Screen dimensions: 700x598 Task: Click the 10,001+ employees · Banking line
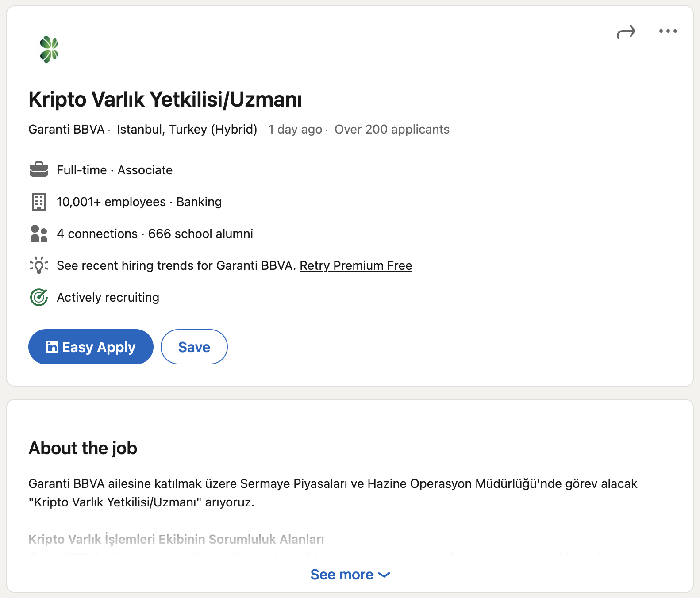(139, 202)
